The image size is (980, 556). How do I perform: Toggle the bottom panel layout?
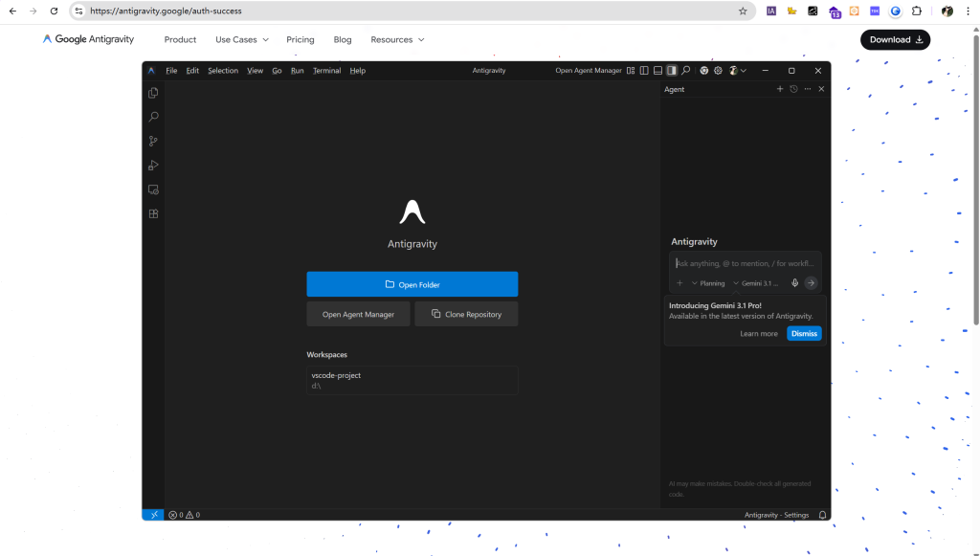[657, 71]
